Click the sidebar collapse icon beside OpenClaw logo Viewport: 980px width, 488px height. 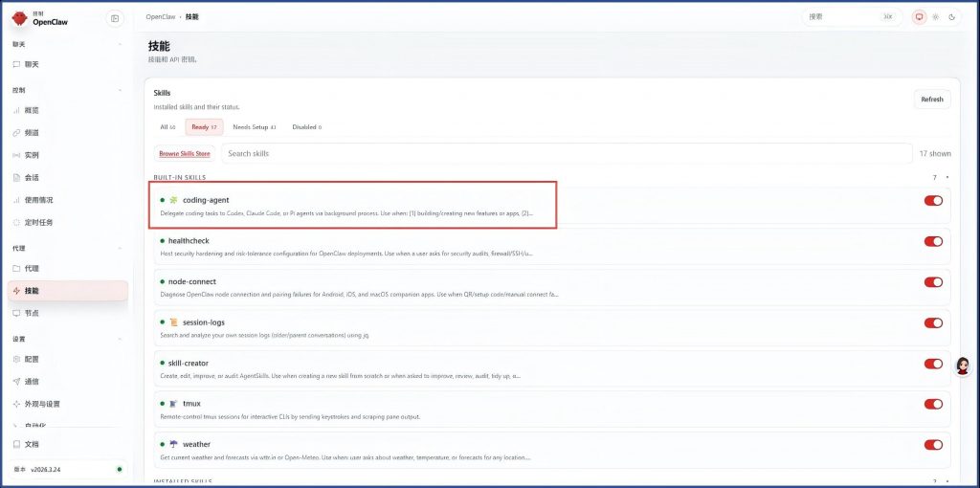(x=115, y=18)
